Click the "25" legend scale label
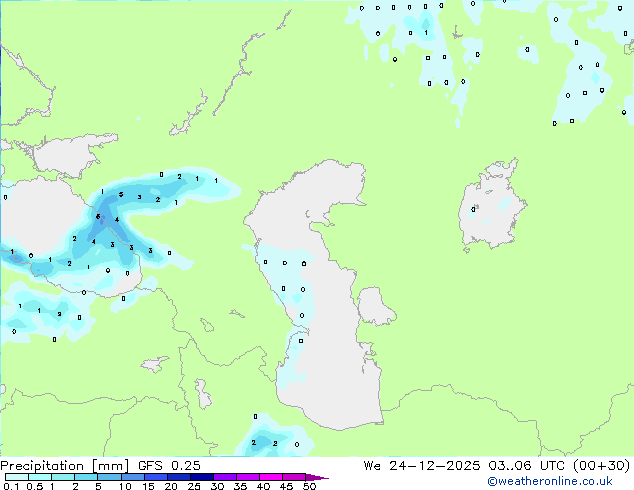 point(194,486)
